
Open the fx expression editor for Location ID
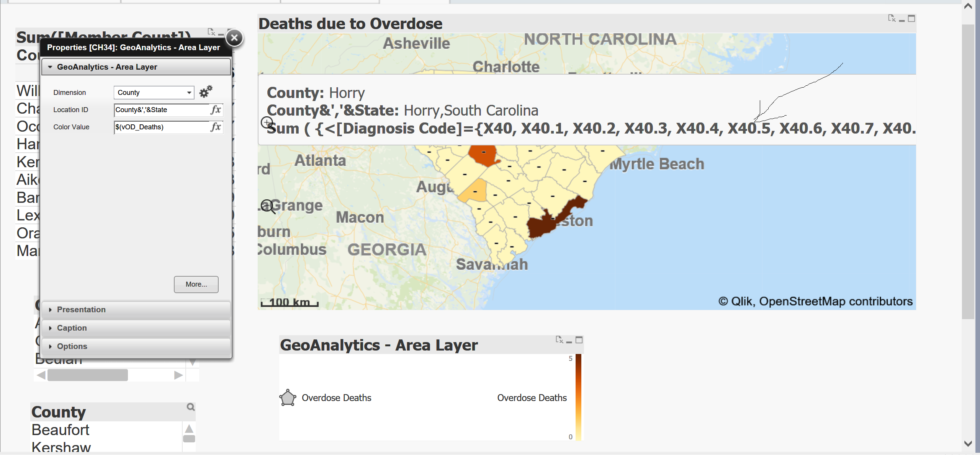pyautogui.click(x=217, y=110)
